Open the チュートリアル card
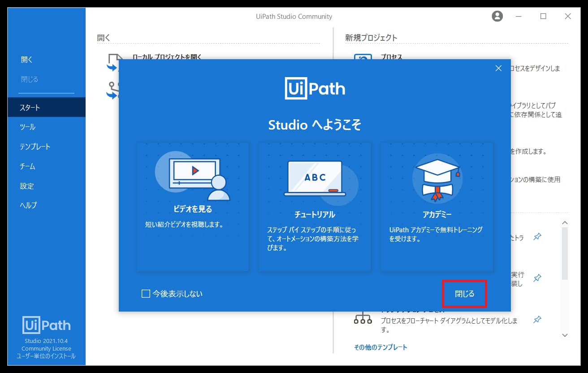The width and height of the screenshot is (588, 373). 315,207
